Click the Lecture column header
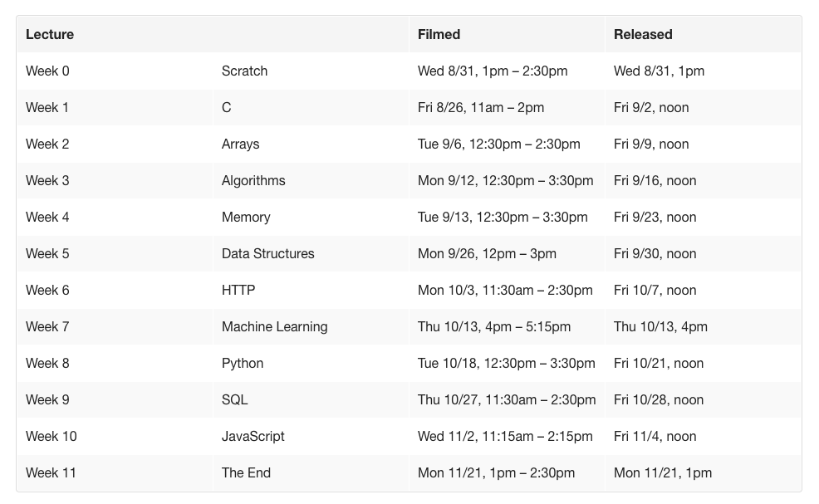 pos(50,34)
